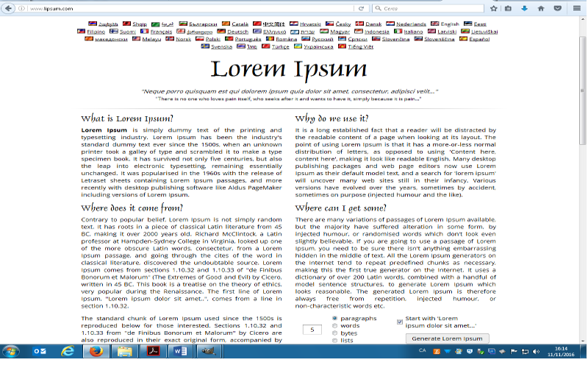
Task: Choose the 'bytes' radio option
Action: pos(336,333)
